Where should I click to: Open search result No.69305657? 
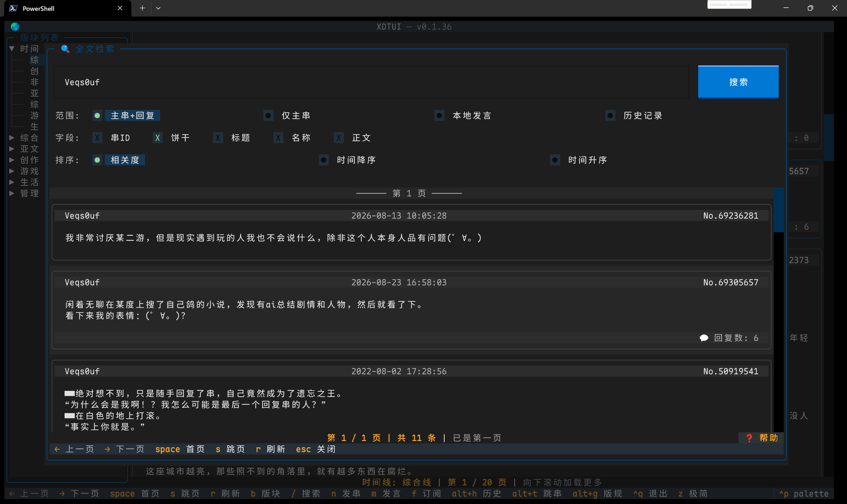(411, 310)
